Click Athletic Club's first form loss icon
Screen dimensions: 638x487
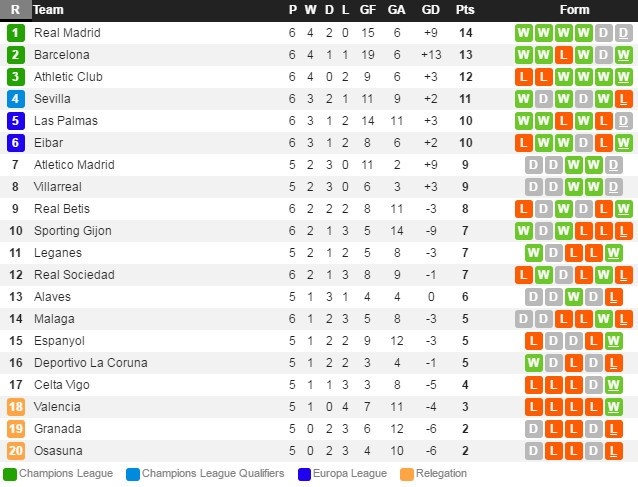click(523, 77)
